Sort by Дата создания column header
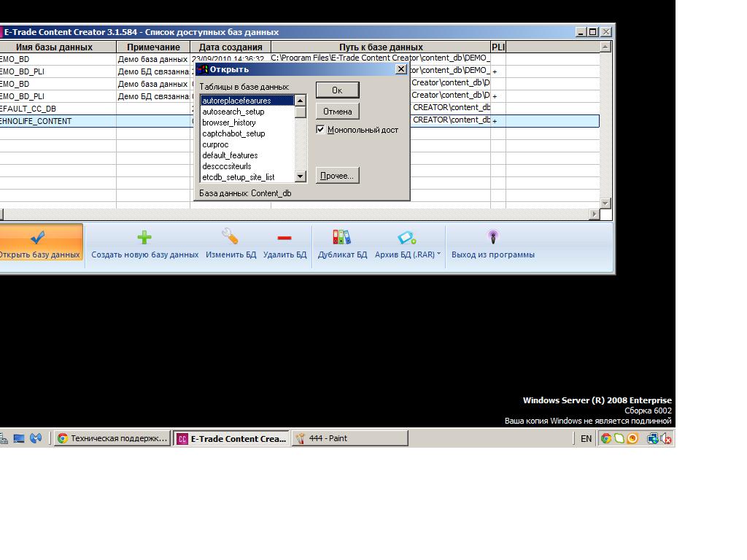This screenshot has height=560, width=747. [x=231, y=47]
